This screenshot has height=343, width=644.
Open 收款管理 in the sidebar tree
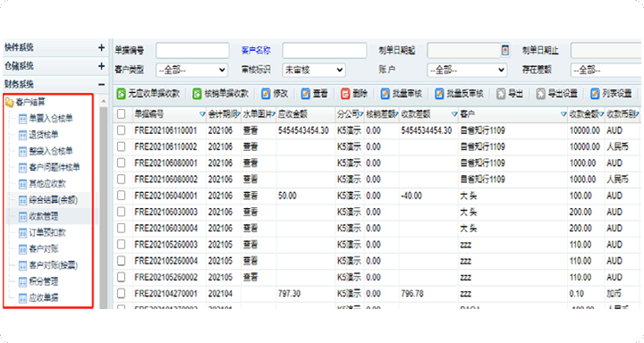(44, 216)
